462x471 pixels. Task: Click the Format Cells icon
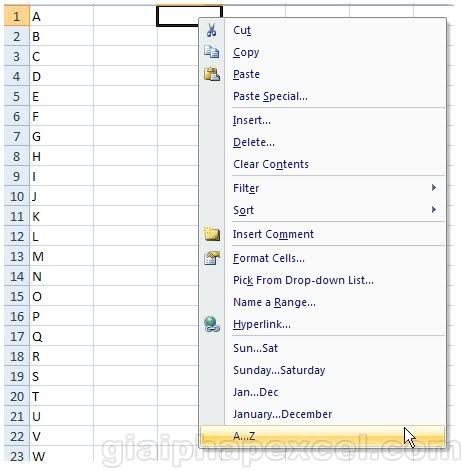click(x=212, y=258)
